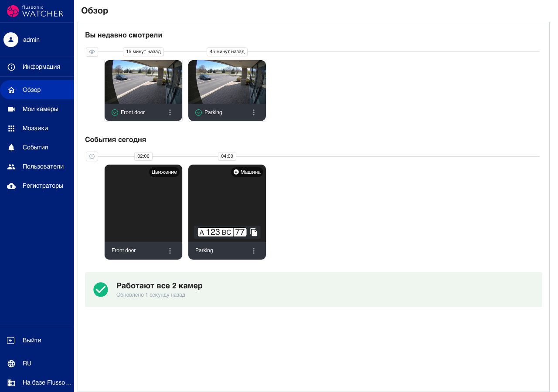Open Машина event thumbnail for Parking
Viewport: 558px width, 392px height.
[227, 203]
